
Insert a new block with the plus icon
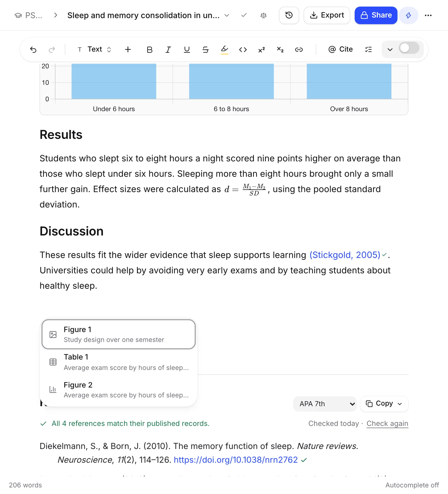coord(128,50)
